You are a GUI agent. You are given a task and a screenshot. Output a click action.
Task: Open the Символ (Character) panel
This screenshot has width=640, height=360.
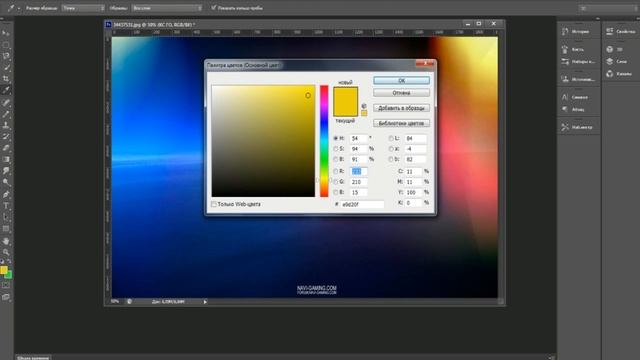[x=576, y=97]
